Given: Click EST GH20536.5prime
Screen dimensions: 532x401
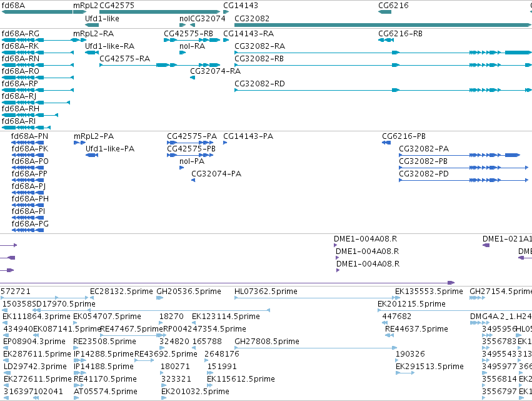Looking at the screenshot, I should tap(189, 292).
